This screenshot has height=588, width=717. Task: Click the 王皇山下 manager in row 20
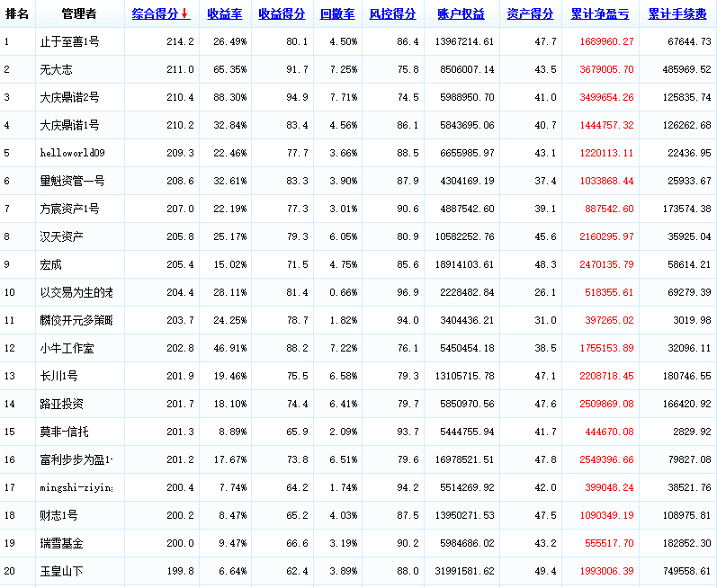click(61, 572)
